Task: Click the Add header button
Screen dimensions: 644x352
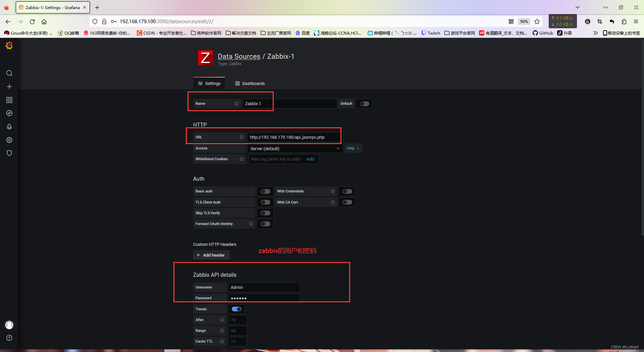Action: [211, 255]
